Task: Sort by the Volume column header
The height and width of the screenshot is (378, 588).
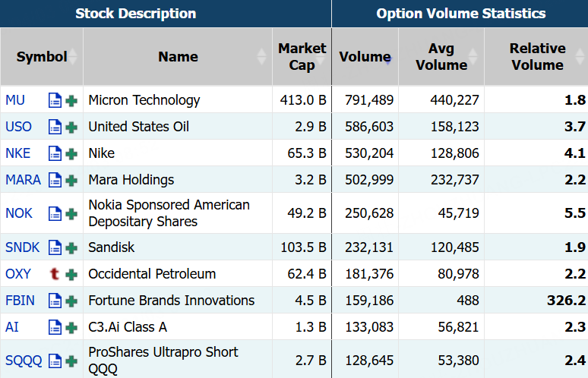Action: click(365, 57)
